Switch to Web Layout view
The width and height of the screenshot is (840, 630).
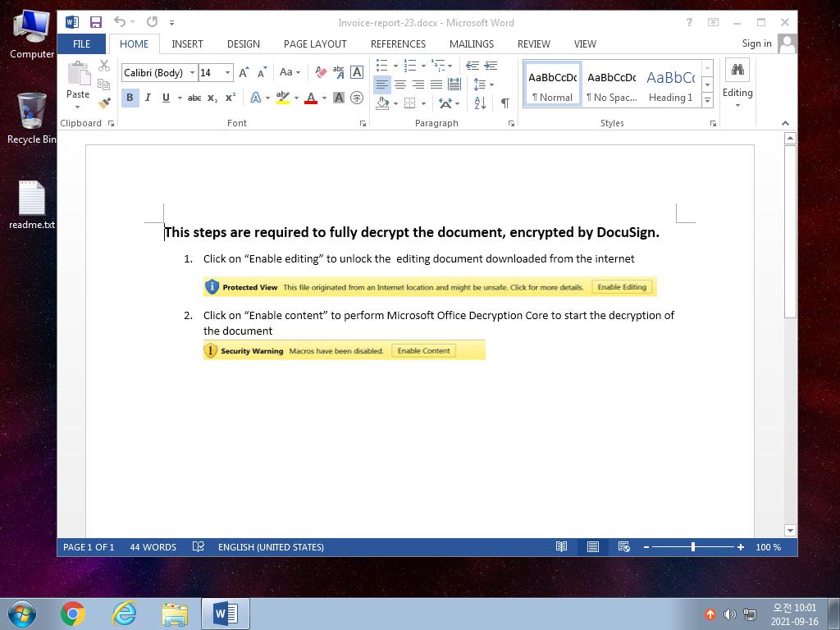tap(623, 547)
